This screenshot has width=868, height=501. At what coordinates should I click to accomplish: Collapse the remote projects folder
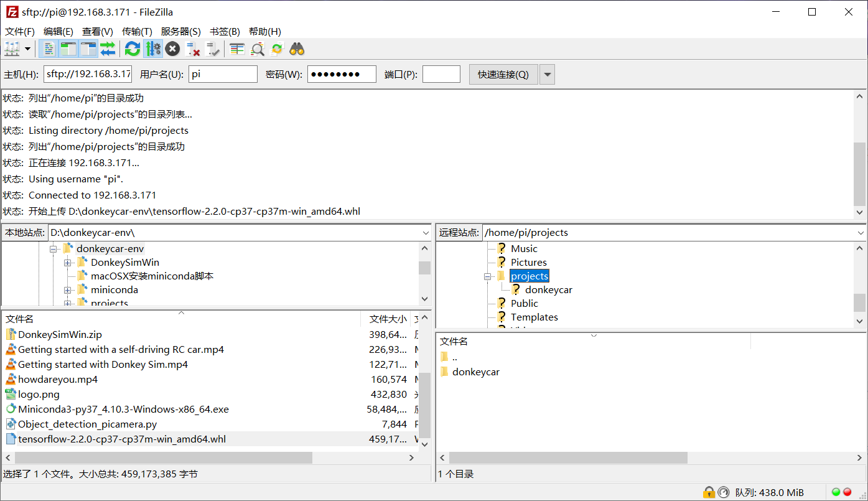pos(488,276)
